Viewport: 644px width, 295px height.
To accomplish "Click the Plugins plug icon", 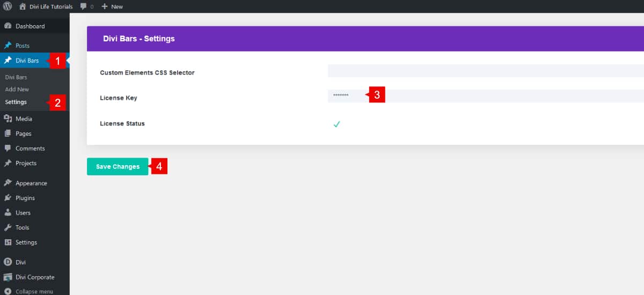I will (8, 198).
